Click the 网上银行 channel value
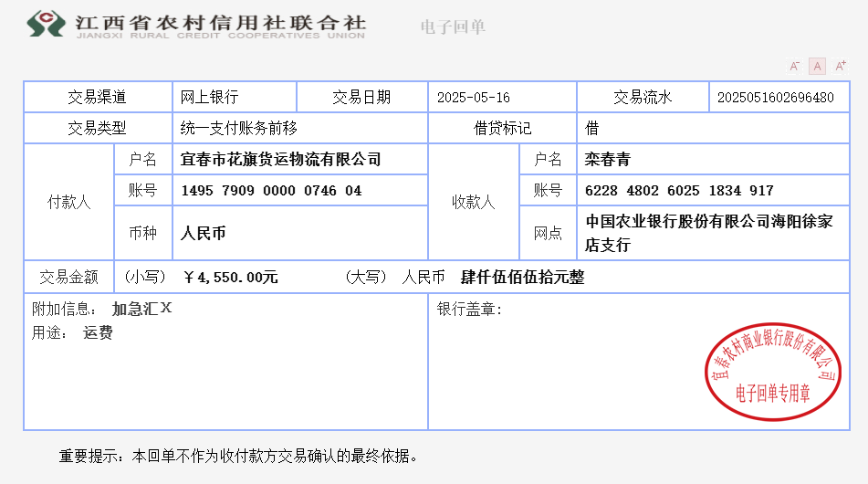The image size is (868, 484). point(209,98)
